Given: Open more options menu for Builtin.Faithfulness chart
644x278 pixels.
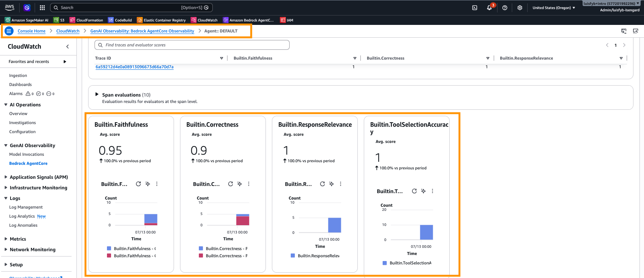Looking at the screenshot, I should pyautogui.click(x=157, y=184).
